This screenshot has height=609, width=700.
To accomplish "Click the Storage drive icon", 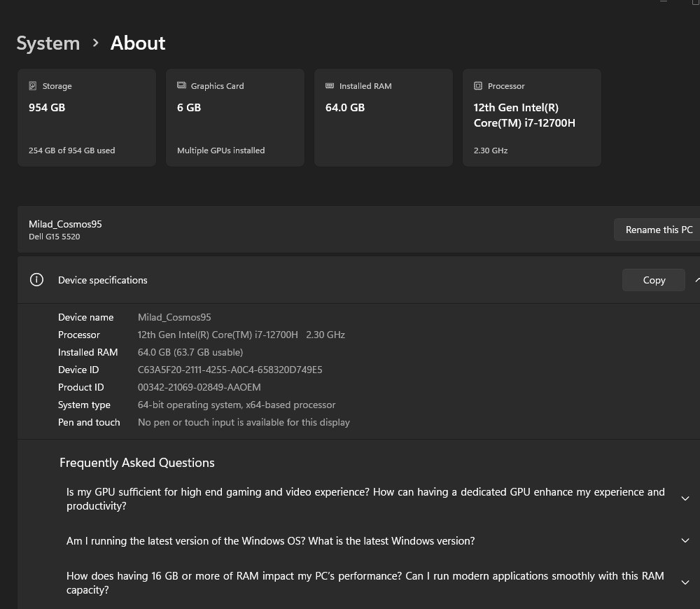I will point(33,86).
